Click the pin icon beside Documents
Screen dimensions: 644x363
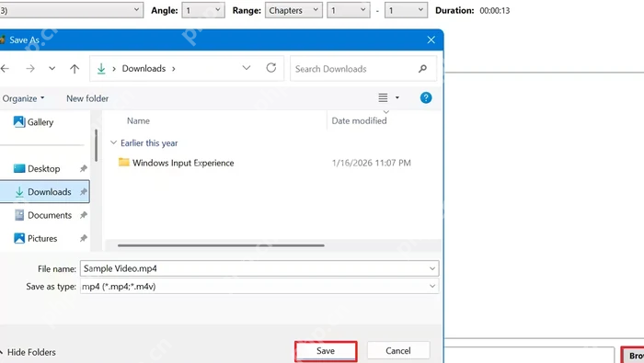point(84,215)
